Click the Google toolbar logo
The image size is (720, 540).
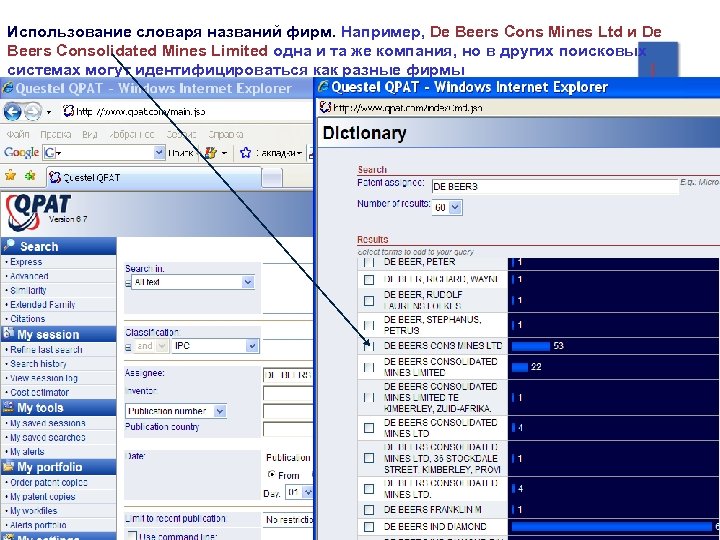coord(21,152)
